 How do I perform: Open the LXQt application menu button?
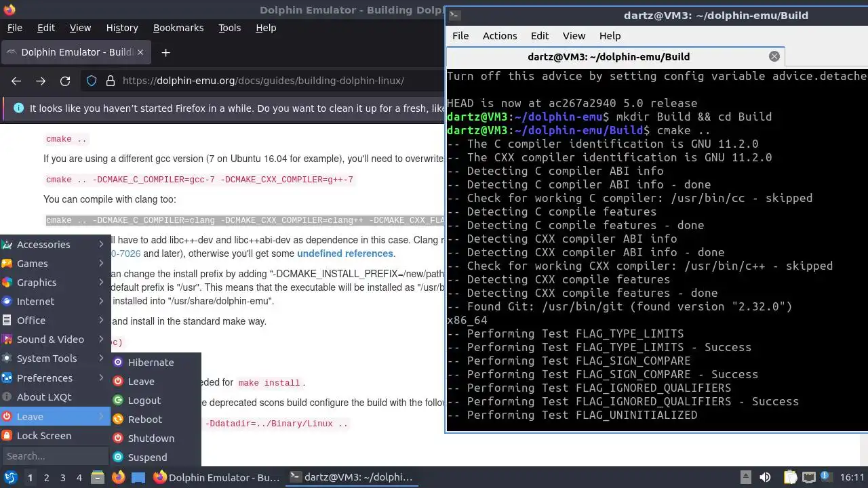tap(10, 477)
